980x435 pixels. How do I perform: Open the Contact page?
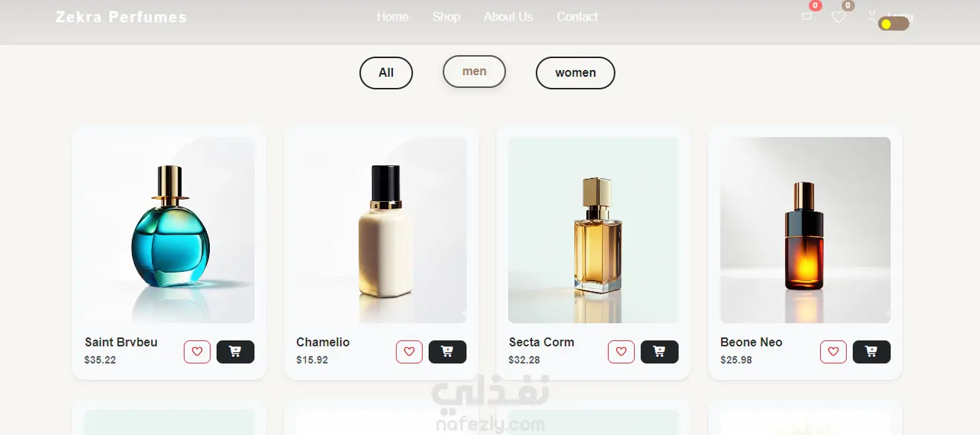pyautogui.click(x=577, y=16)
